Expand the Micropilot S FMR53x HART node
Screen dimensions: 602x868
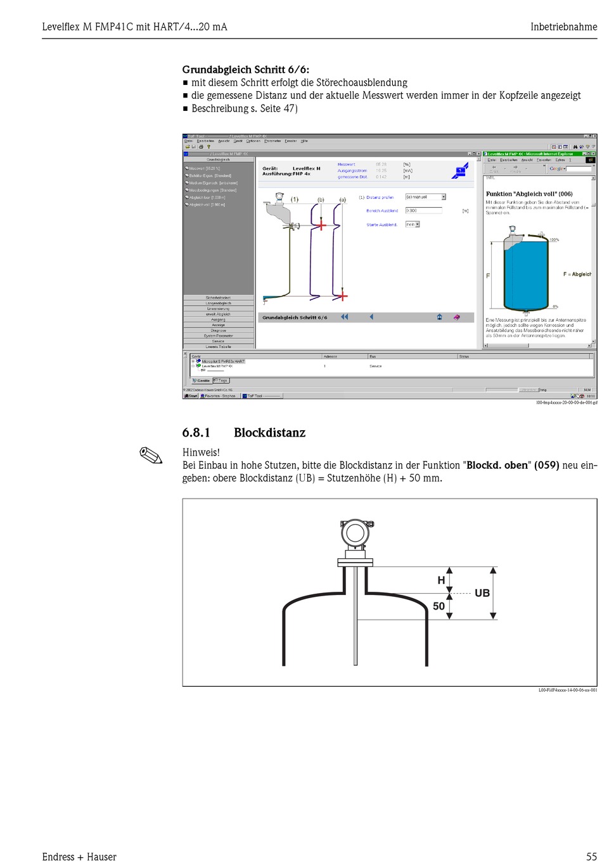coord(193,361)
